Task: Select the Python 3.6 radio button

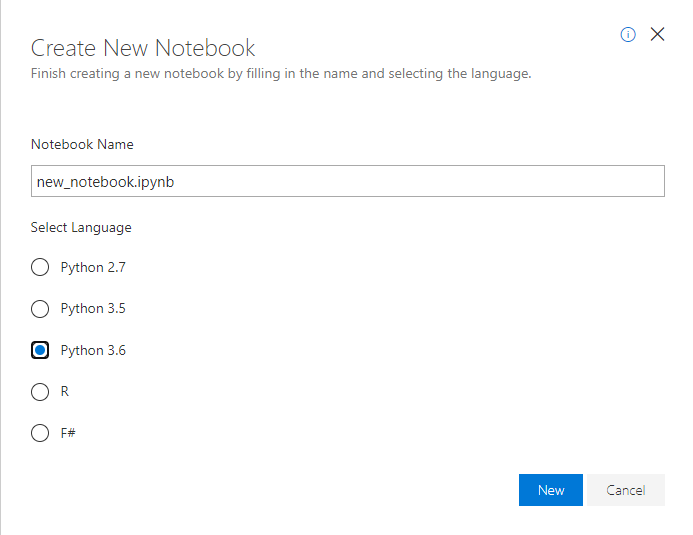Action: (40, 350)
